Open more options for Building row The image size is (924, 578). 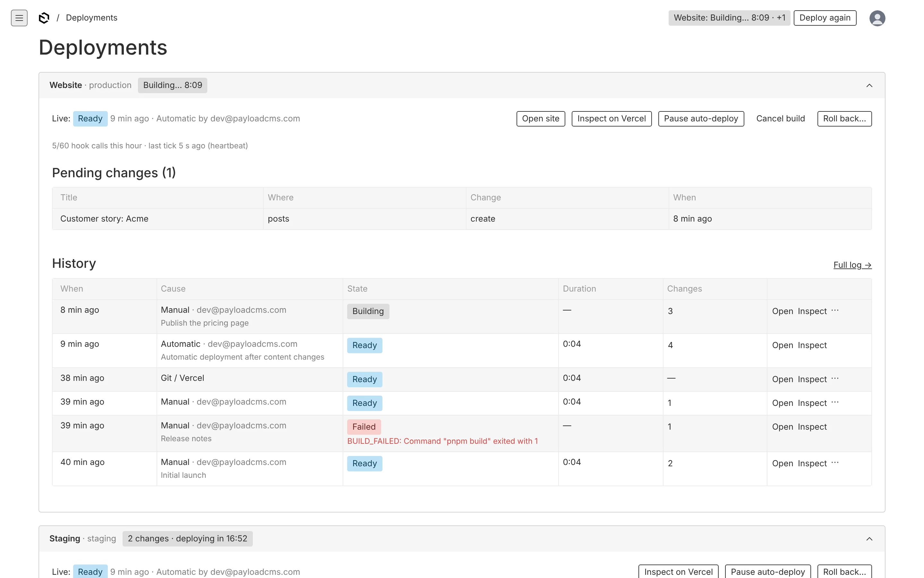coord(835,311)
